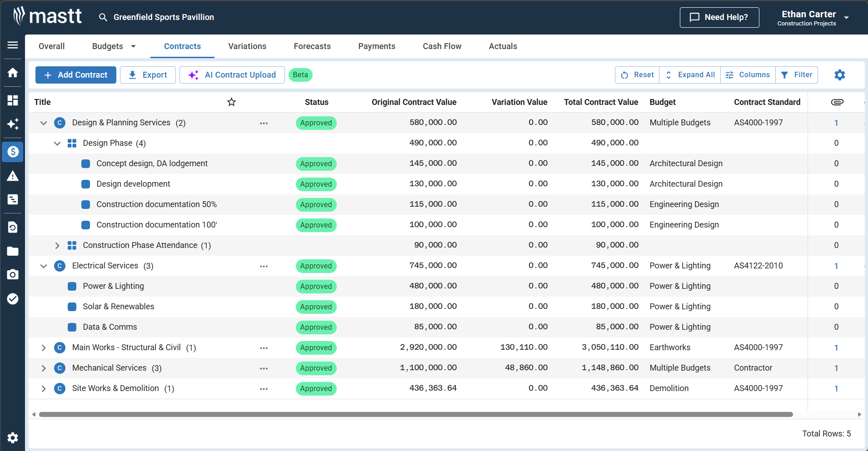Expand the Construction Phase Attendance group
Image resolution: width=868 pixels, height=451 pixels.
point(57,245)
